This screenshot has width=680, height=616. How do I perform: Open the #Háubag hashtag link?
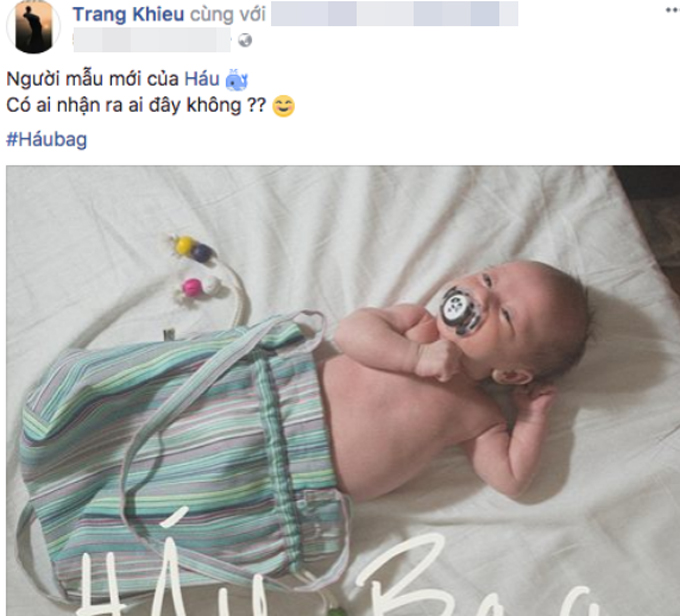tap(46, 140)
